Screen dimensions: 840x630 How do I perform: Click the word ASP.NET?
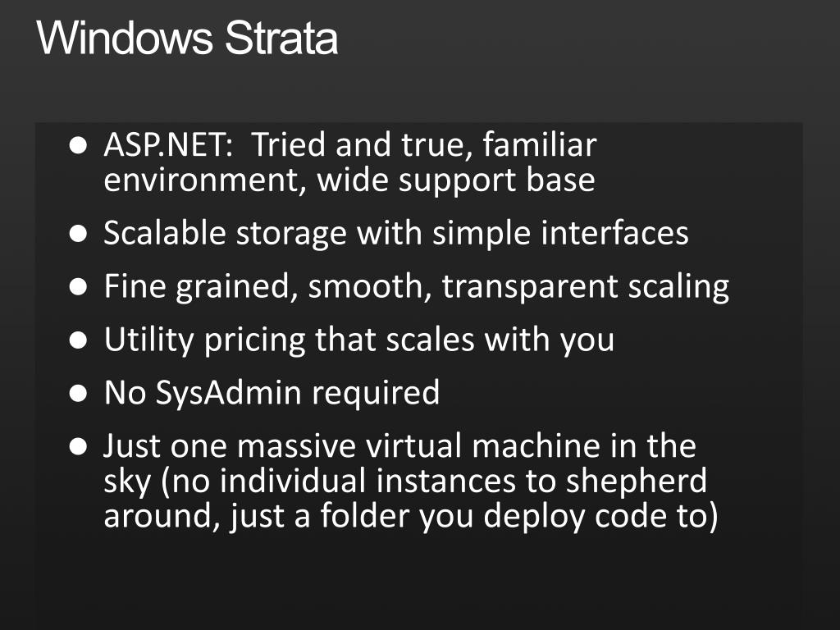click(x=164, y=144)
